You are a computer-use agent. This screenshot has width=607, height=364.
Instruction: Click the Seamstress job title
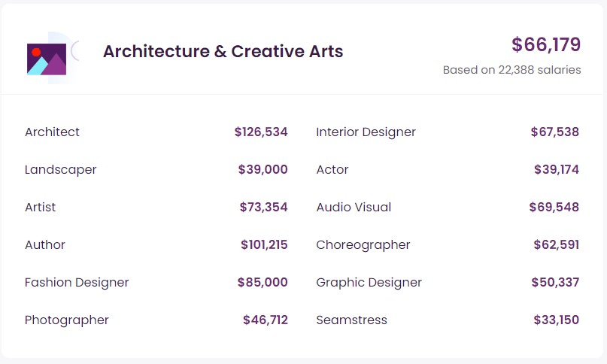pos(351,320)
